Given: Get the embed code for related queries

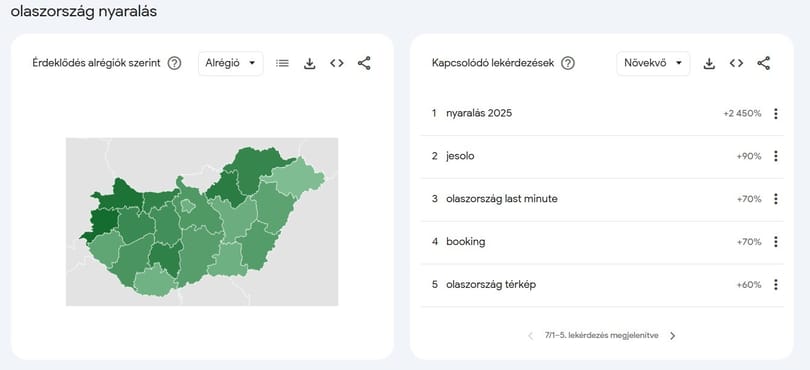Looking at the screenshot, I should click(737, 63).
